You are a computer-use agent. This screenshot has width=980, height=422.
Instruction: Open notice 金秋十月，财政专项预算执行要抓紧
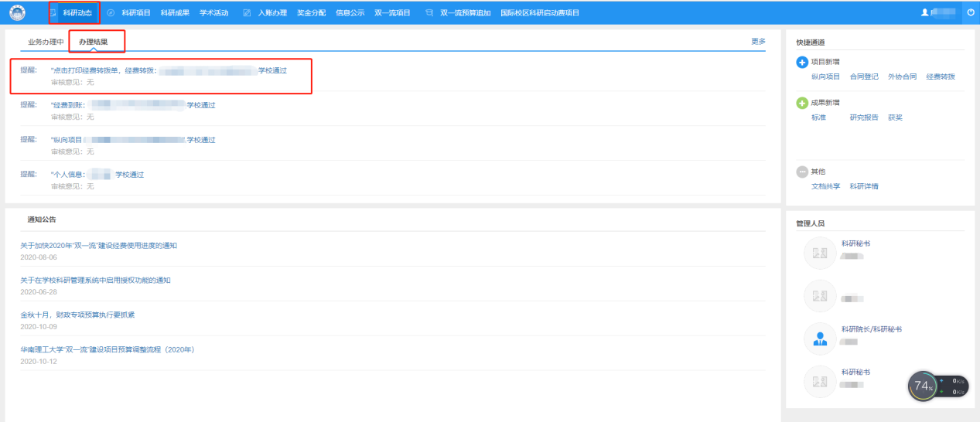click(78, 315)
